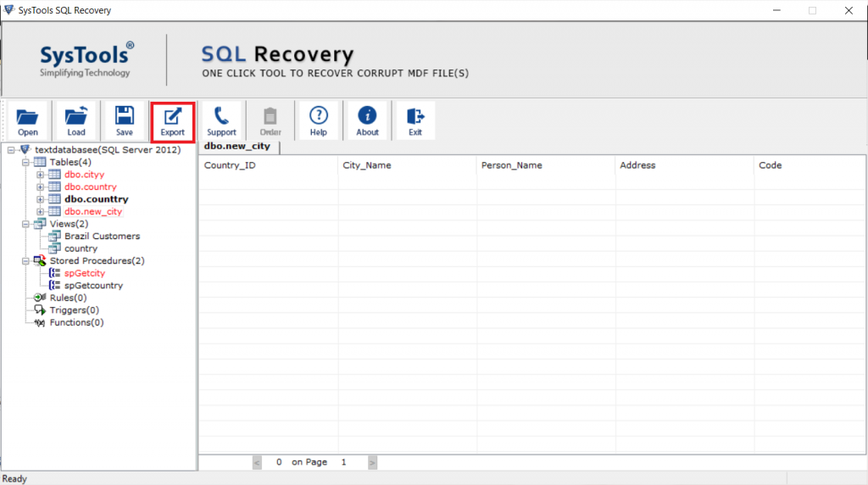Screen dimensions: 868x485
Task: Click the Triggers(0) node icon
Action: 40,310
